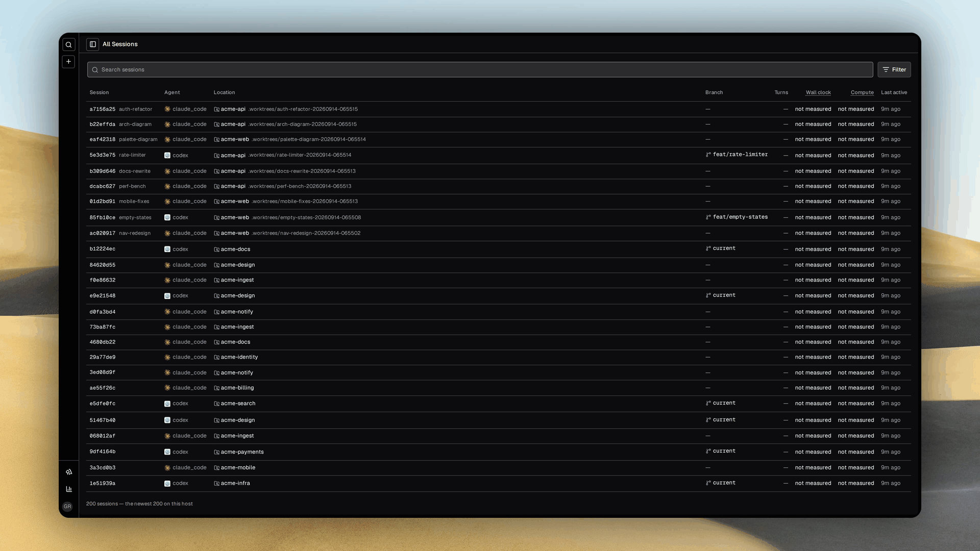
Task: Click the claude_code agent icon in row eaf42318
Action: point(167,139)
